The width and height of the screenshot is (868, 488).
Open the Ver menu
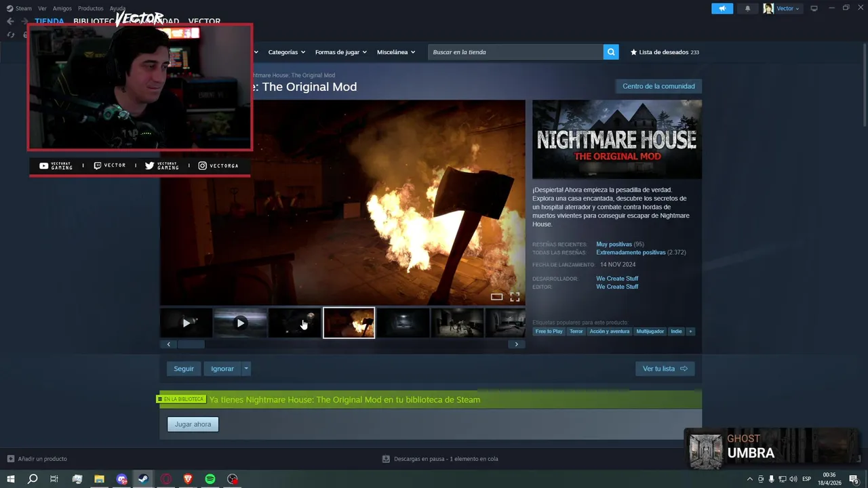click(43, 8)
